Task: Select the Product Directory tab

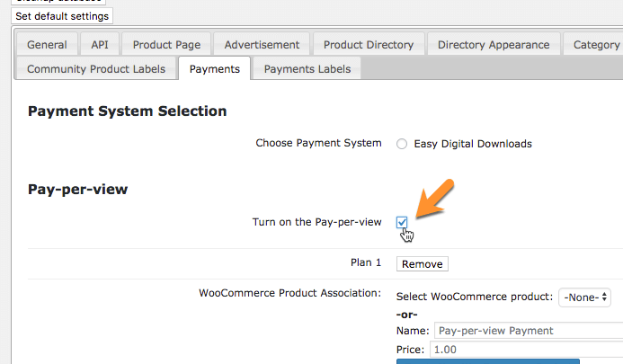Action: (x=369, y=45)
